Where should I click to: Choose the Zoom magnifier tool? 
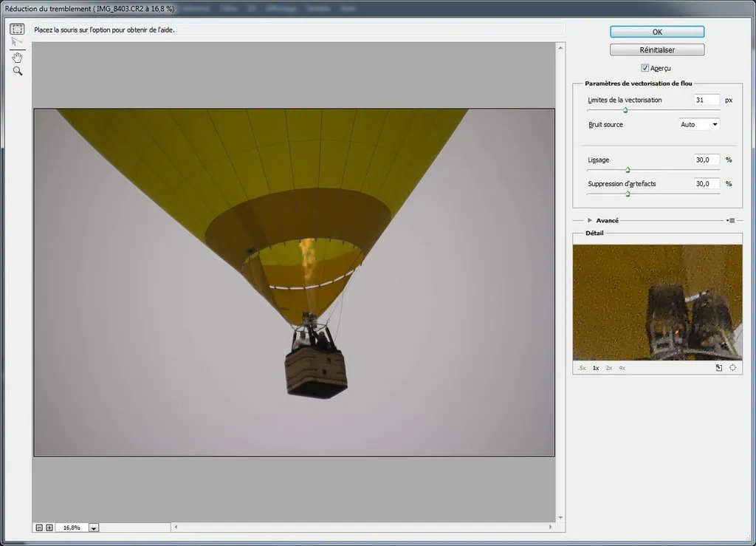(x=17, y=72)
